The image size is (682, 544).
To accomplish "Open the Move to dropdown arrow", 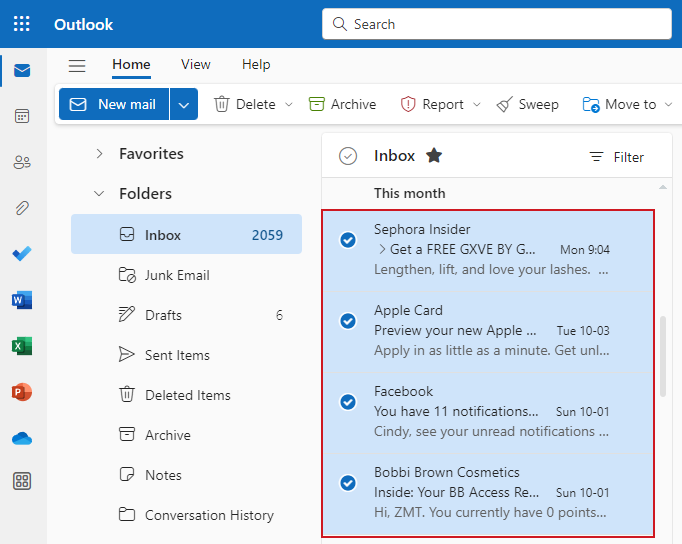I will pos(669,104).
